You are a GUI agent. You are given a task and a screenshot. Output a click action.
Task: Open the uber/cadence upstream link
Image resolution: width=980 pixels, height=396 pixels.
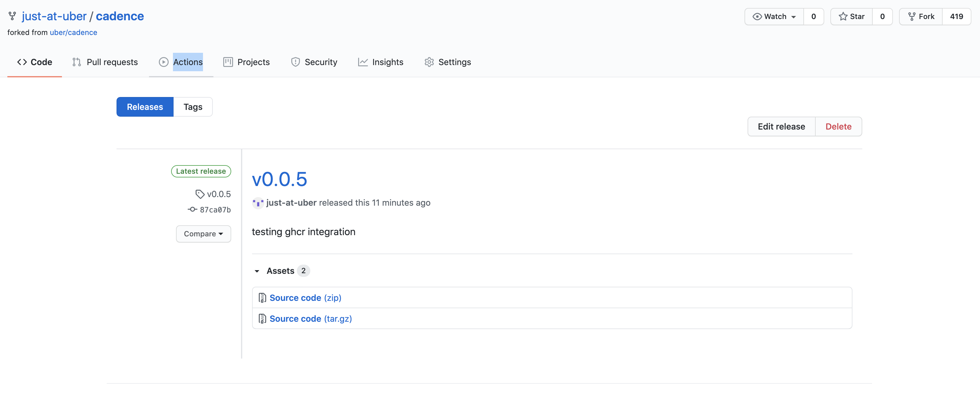pyautogui.click(x=73, y=32)
